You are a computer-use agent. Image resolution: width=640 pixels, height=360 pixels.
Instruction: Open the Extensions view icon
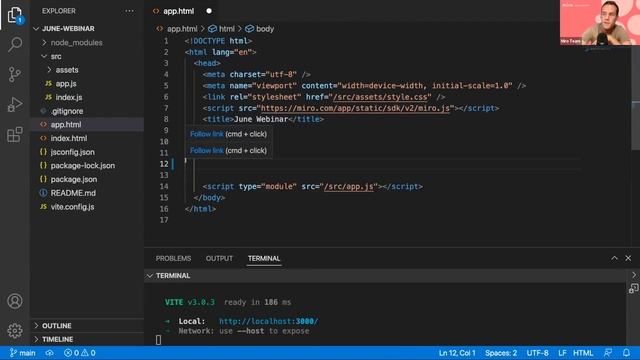pos(15,134)
